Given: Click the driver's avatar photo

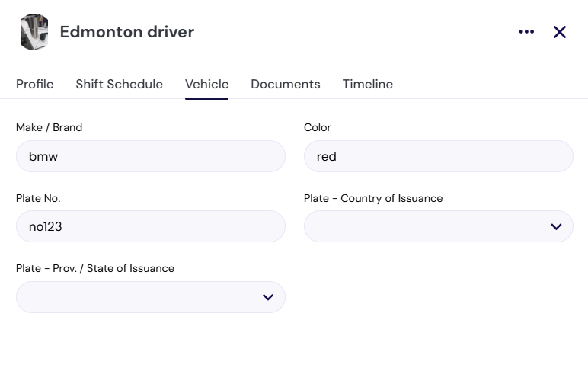Looking at the screenshot, I should click(34, 32).
